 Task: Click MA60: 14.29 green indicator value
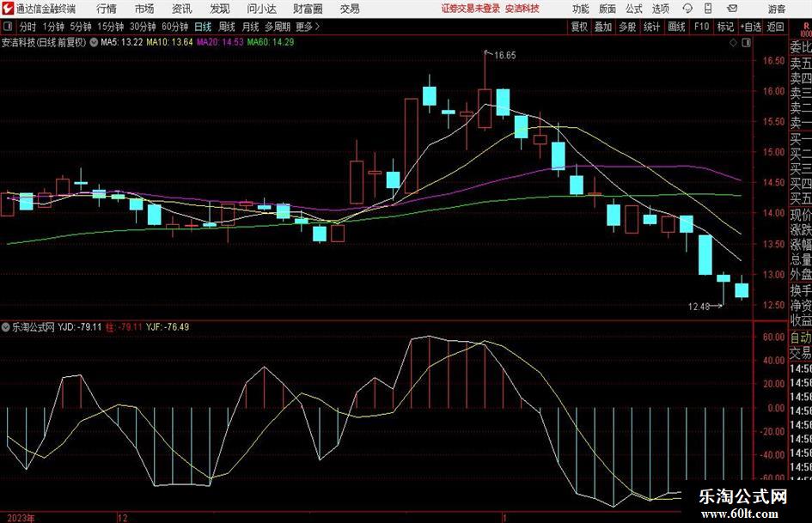[271, 42]
